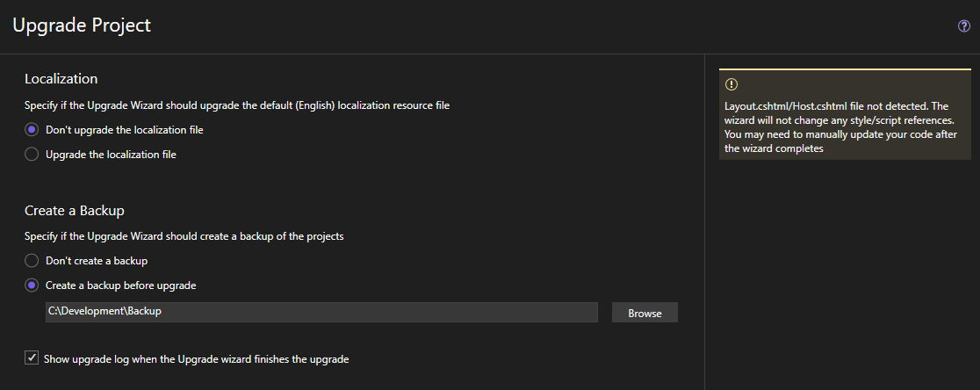
Task: Click the "Show upgrade log" label text
Action: pos(197,359)
